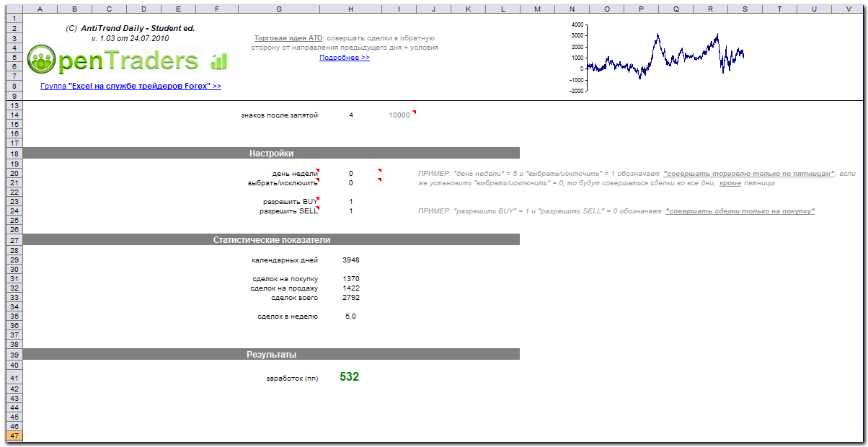Viewport: 868px width, 447px height.
Task: Click the green bar chart icon beside OpenTraders logo
Action: tap(218, 61)
